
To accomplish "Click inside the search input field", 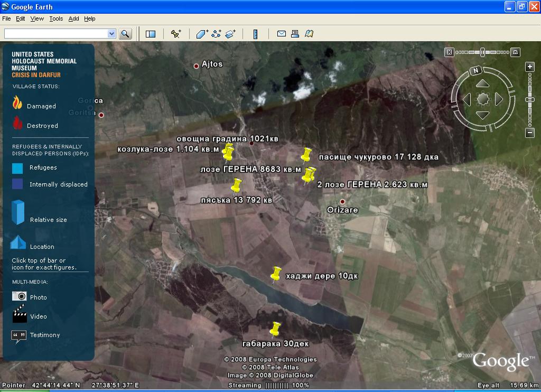I will click(55, 34).
